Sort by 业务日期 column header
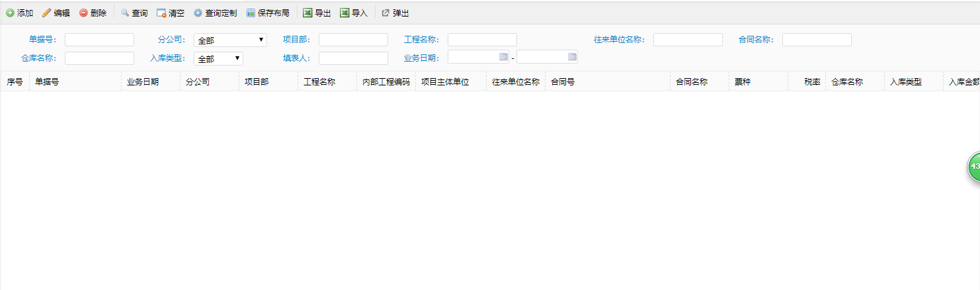Viewport: 980px width, 290px height. (x=150, y=82)
